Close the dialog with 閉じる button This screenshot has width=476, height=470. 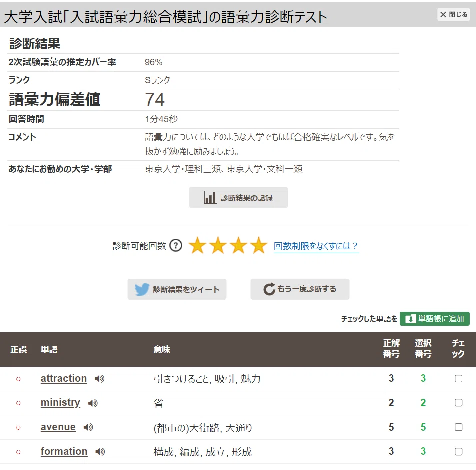[454, 15]
